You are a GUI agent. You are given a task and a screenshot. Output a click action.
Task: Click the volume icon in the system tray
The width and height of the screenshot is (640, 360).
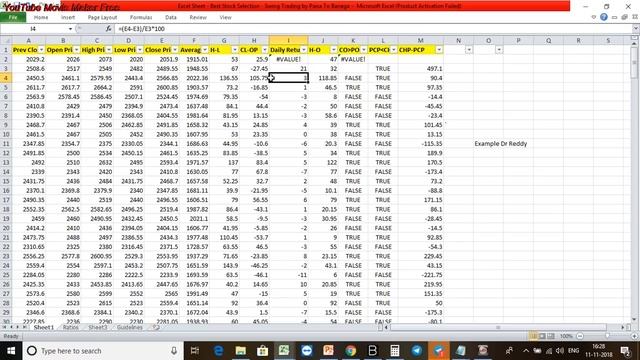560,351
